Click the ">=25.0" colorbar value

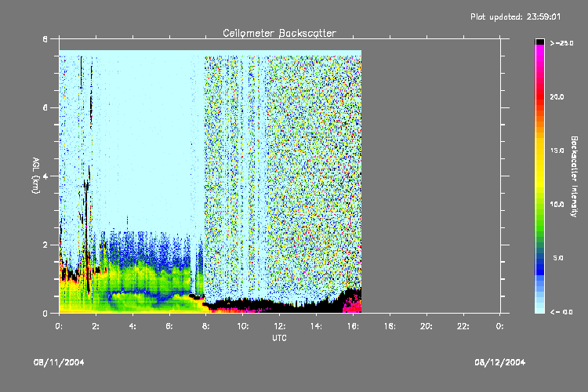[x=562, y=43]
